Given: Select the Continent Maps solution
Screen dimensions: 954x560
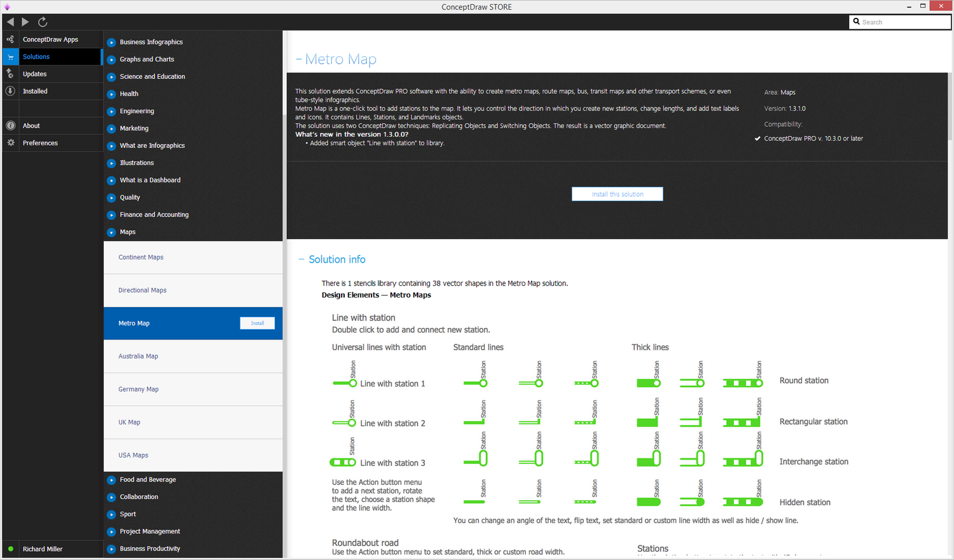Looking at the screenshot, I should click(x=193, y=257).
